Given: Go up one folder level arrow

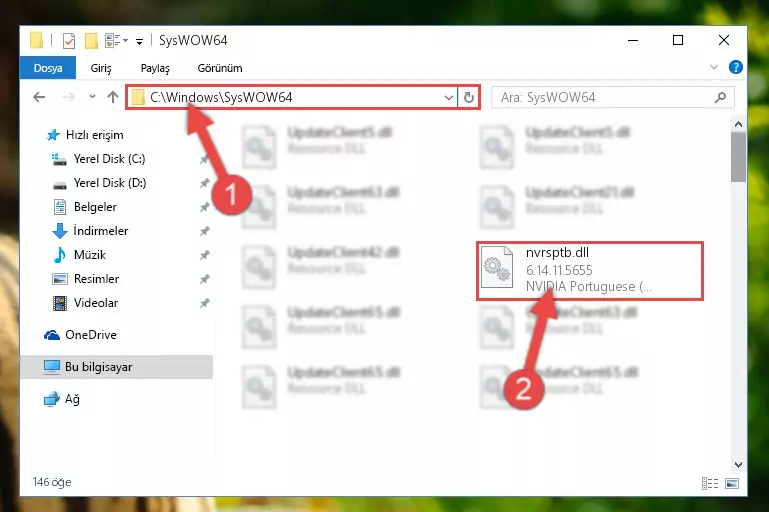Looking at the screenshot, I should point(113,97).
